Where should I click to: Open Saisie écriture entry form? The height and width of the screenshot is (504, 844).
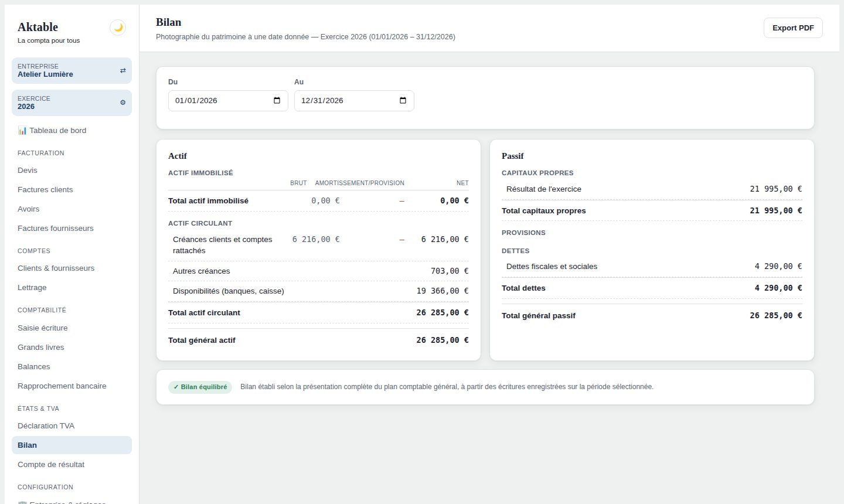coord(72,328)
